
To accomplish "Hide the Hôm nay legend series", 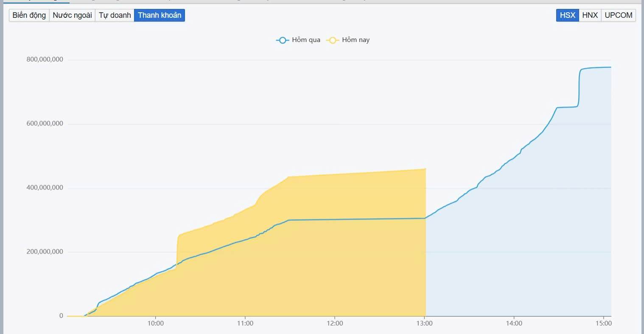I will coord(348,40).
